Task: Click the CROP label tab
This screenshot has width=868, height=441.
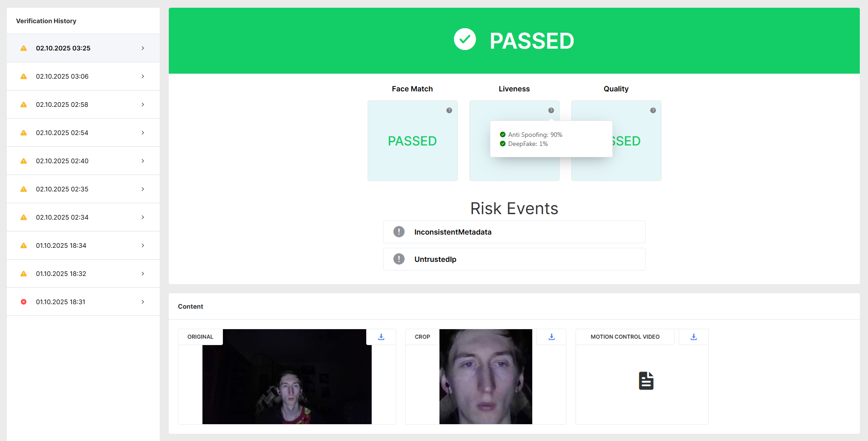Action: coord(422,337)
